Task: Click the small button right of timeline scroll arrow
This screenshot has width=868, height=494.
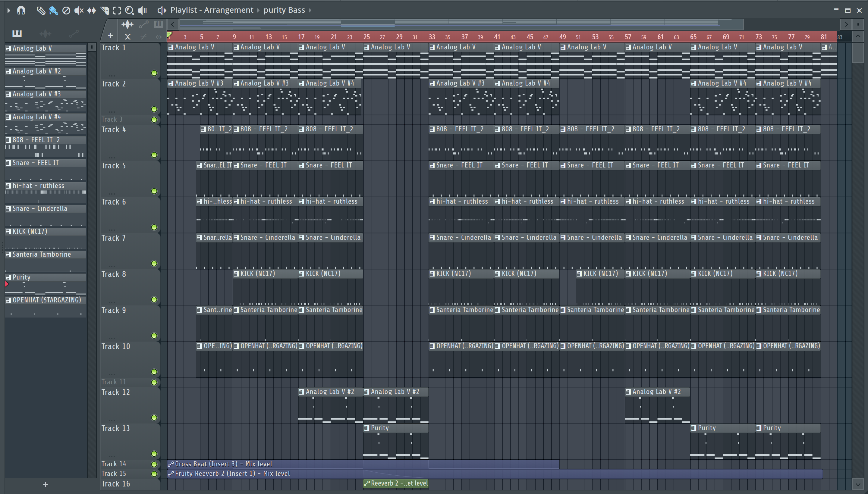Action: coord(858,24)
